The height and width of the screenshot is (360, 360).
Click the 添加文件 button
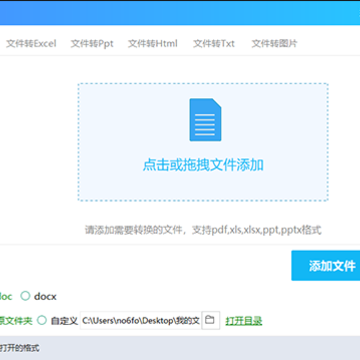[326, 266]
